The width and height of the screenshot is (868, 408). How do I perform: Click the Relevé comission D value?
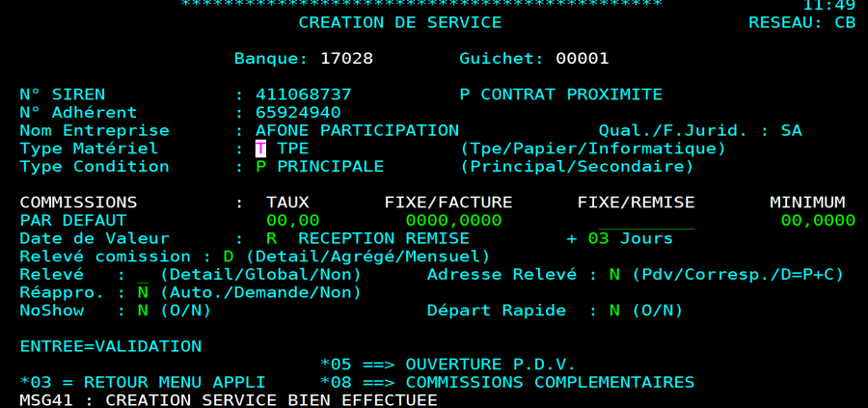click(x=229, y=257)
